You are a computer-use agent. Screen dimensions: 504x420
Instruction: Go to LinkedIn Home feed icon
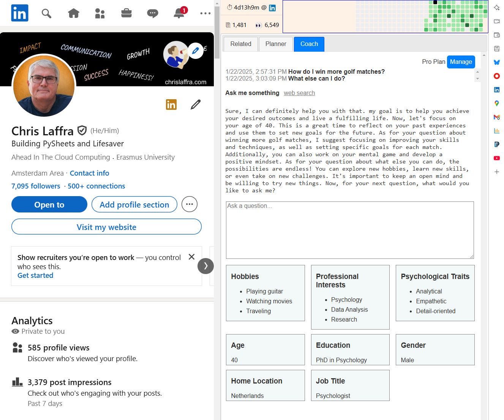coord(74,13)
